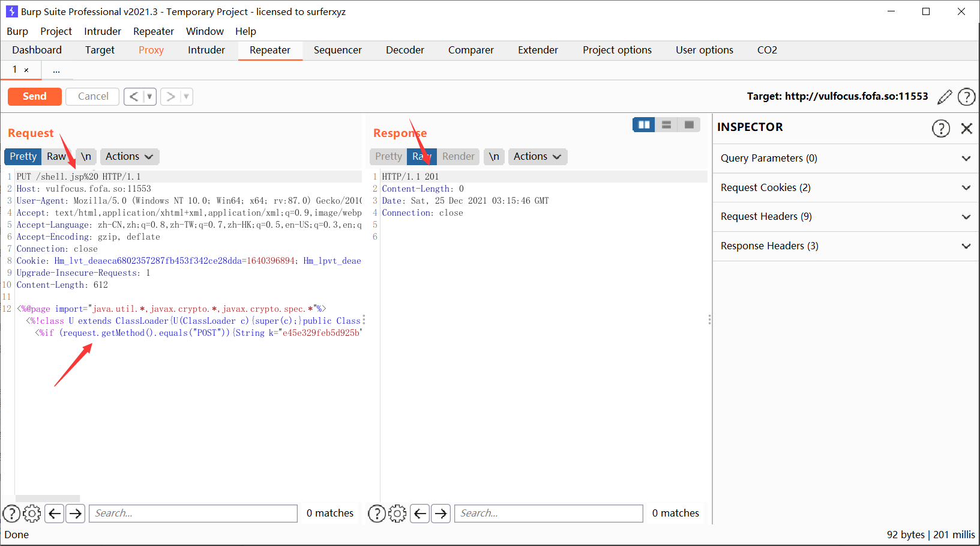The height and width of the screenshot is (546, 980).
Task: Switch to Extender tab
Action: (x=538, y=50)
